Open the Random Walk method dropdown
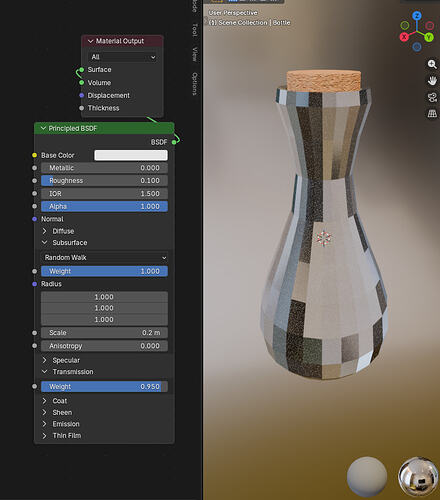 tap(104, 258)
